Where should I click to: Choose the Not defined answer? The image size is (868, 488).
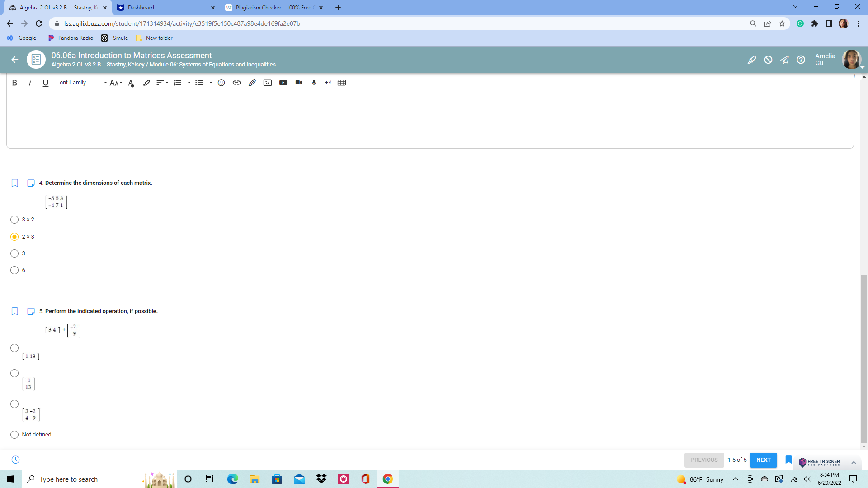[14, 435]
